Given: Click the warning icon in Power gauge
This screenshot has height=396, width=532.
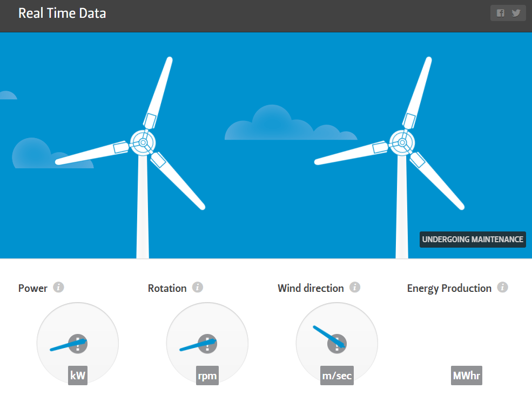Looking at the screenshot, I should coord(78,343).
